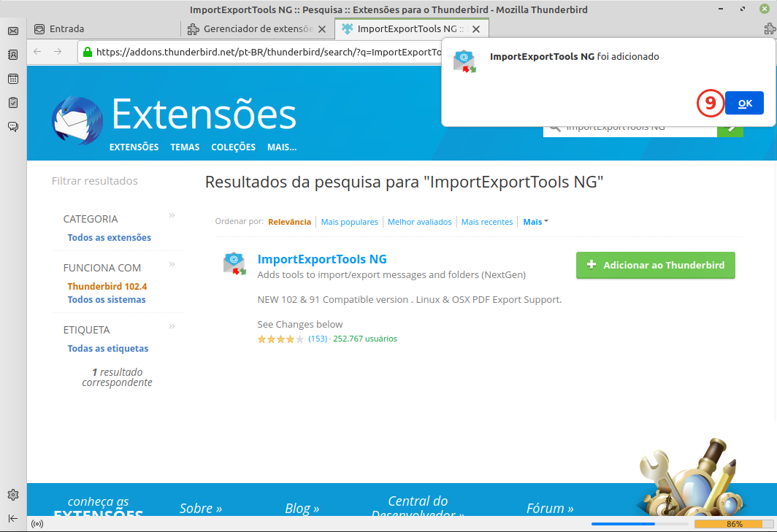Expand the Mais sort dropdown
This screenshot has width=777, height=532.
pyautogui.click(x=536, y=222)
